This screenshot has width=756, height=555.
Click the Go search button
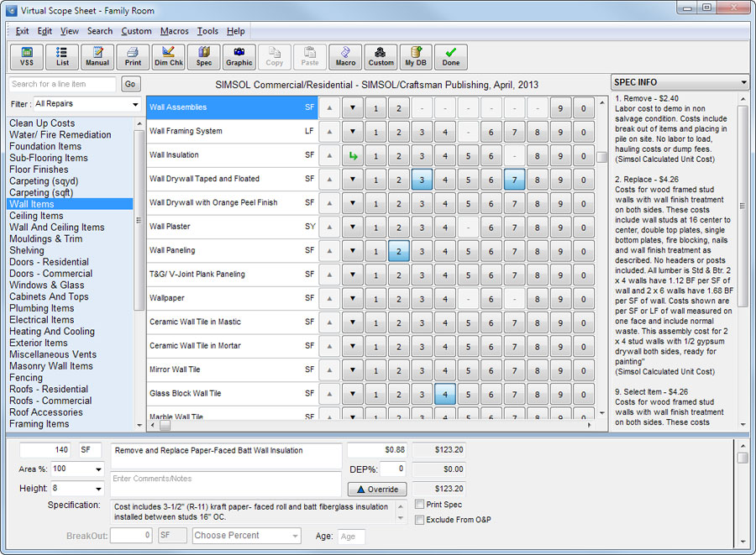tap(130, 84)
